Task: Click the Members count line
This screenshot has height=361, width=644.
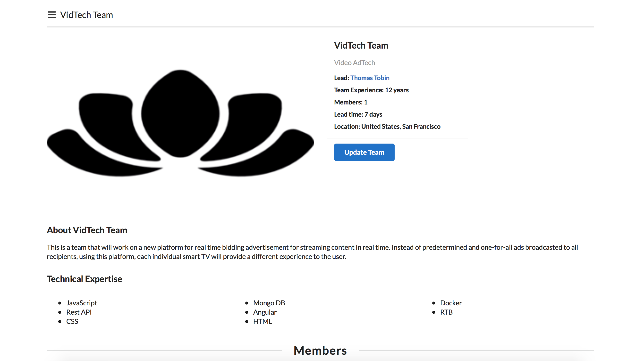Action: click(350, 102)
